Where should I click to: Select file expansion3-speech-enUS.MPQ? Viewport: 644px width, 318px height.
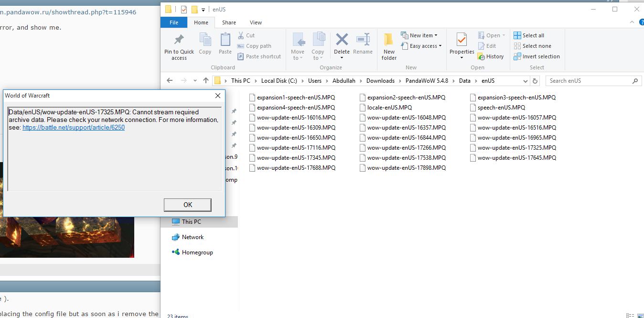click(x=513, y=98)
